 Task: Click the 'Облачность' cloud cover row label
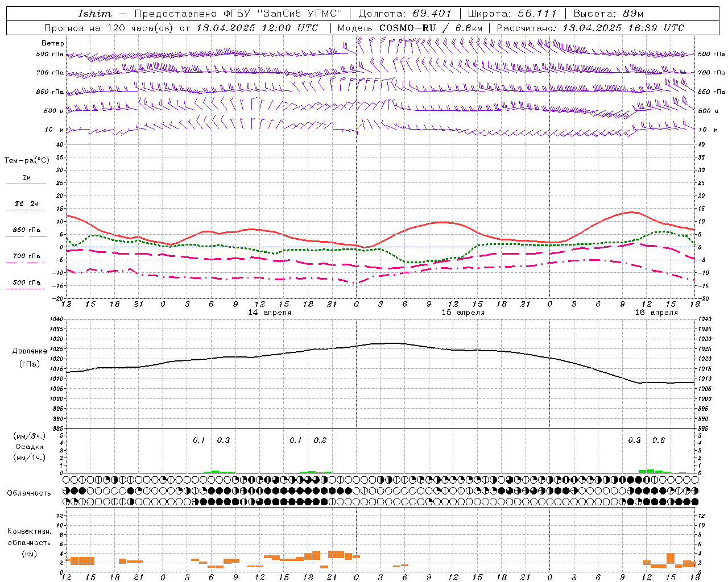point(29,493)
